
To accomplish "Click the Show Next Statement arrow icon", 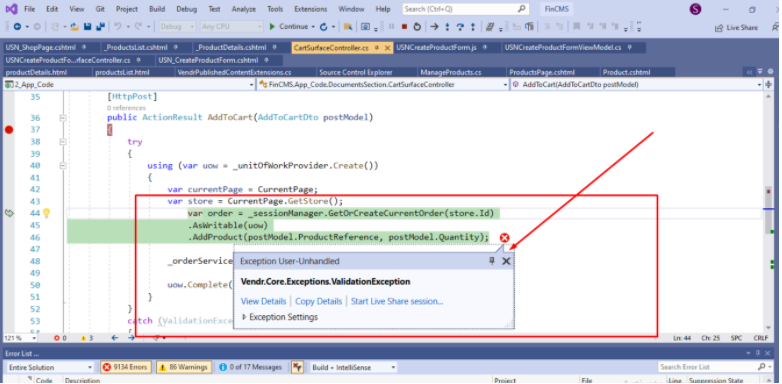I will click(x=435, y=27).
